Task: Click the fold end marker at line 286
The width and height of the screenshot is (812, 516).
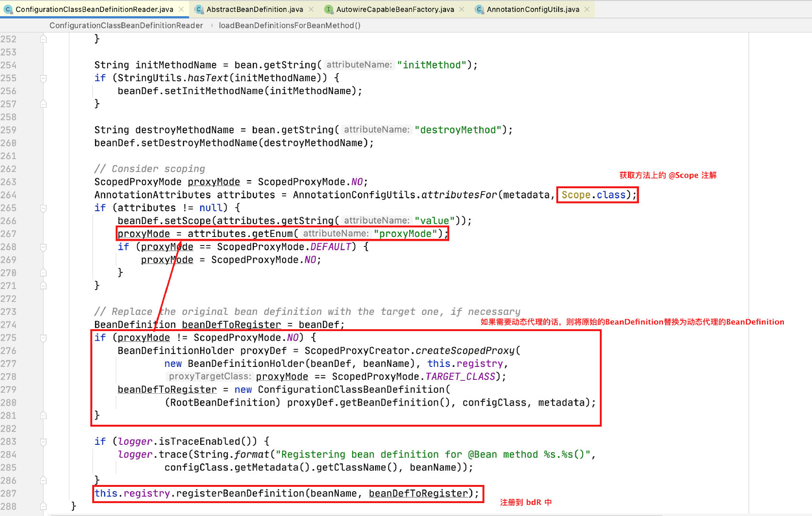Action: pyautogui.click(x=43, y=481)
